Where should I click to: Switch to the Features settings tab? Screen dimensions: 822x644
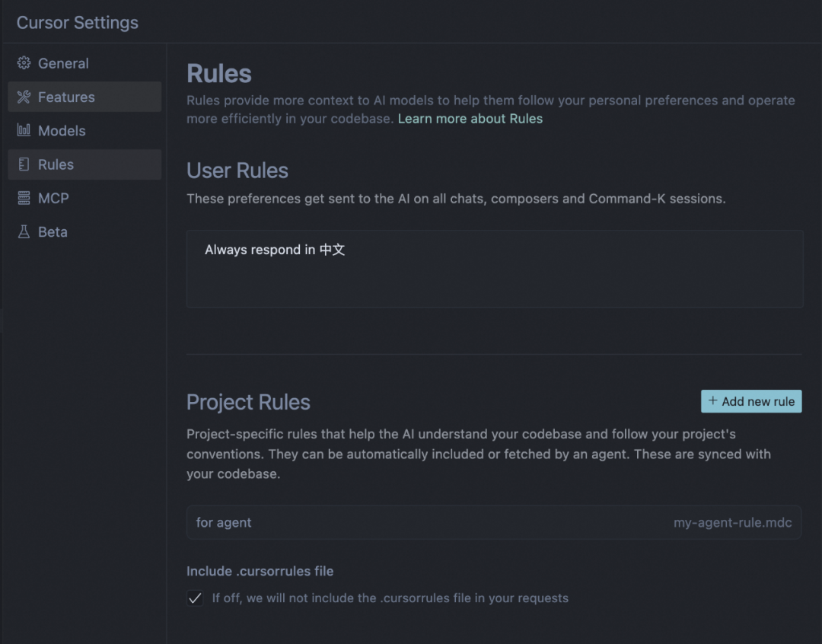66,97
